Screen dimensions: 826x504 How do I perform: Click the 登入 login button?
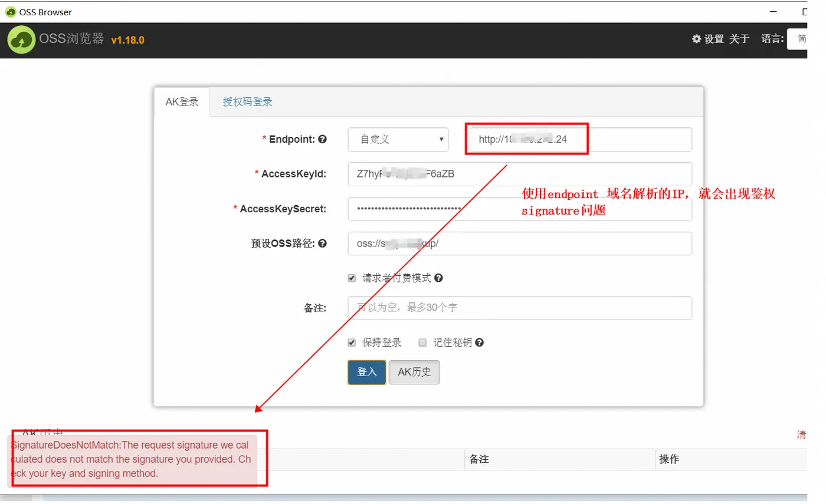point(367,373)
